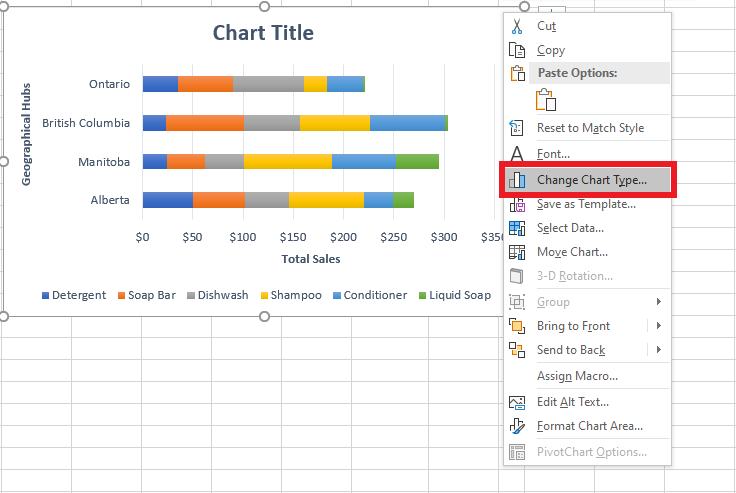The image size is (736, 493).
Task: Select the Total Sales axis title
Action: (311, 259)
